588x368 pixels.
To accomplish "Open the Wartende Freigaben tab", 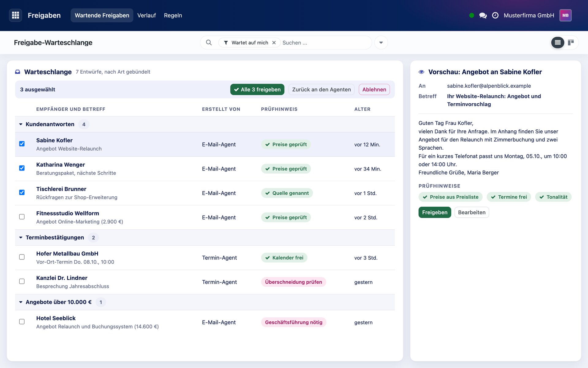I will pos(102,15).
